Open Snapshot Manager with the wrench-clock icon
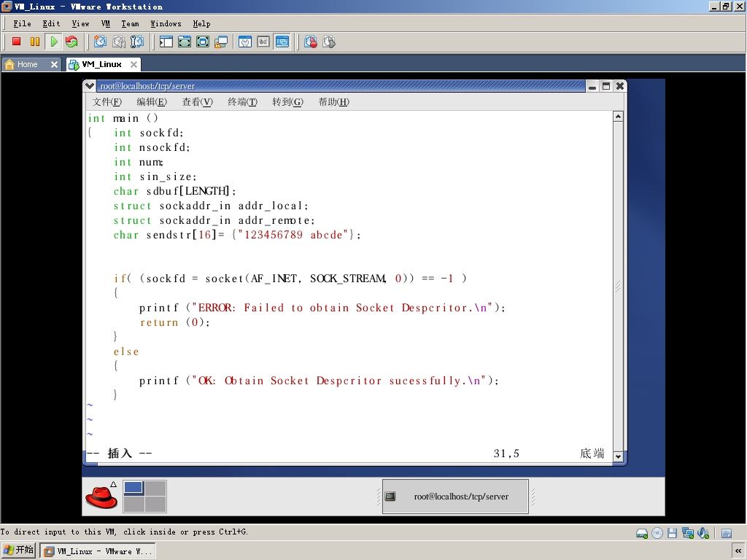Screen dimensions: 747x560 point(136,42)
